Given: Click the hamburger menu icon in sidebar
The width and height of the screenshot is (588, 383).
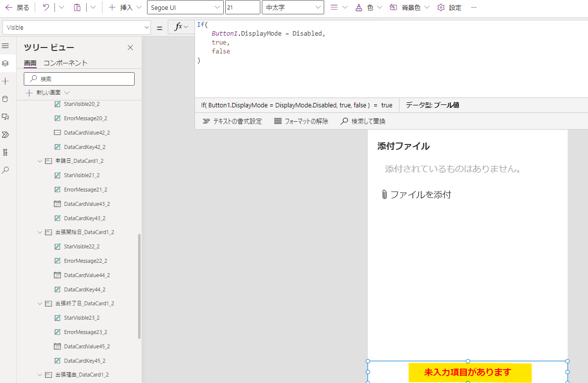Looking at the screenshot, I should [5, 46].
